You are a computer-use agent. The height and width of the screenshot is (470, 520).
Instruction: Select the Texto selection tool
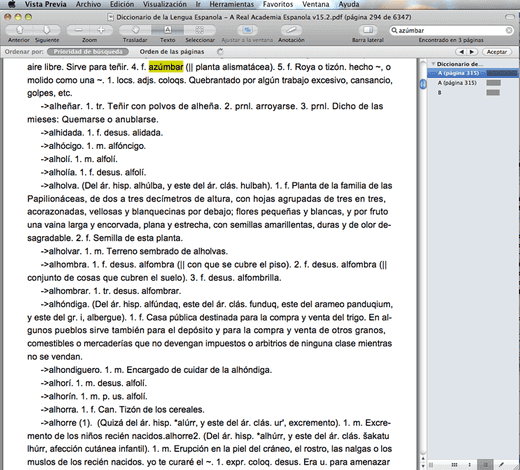[x=167, y=30]
